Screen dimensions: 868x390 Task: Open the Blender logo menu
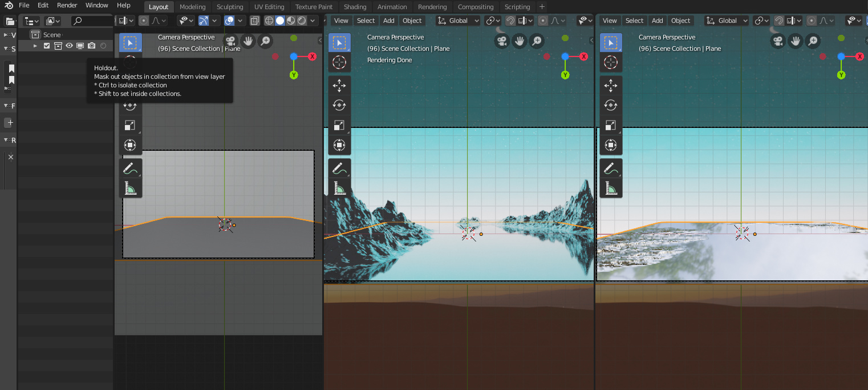[x=8, y=5]
